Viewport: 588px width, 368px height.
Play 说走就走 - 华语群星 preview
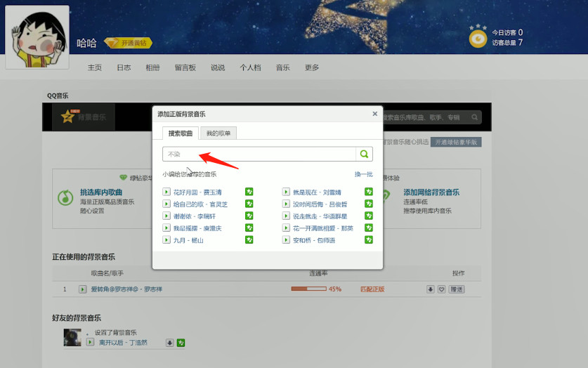pyautogui.click(x=286, y=216)
